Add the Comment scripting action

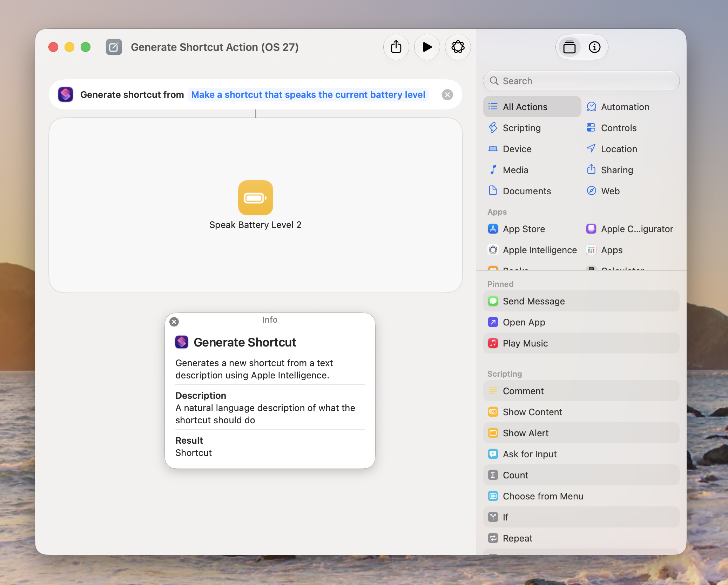click(581, 391)
